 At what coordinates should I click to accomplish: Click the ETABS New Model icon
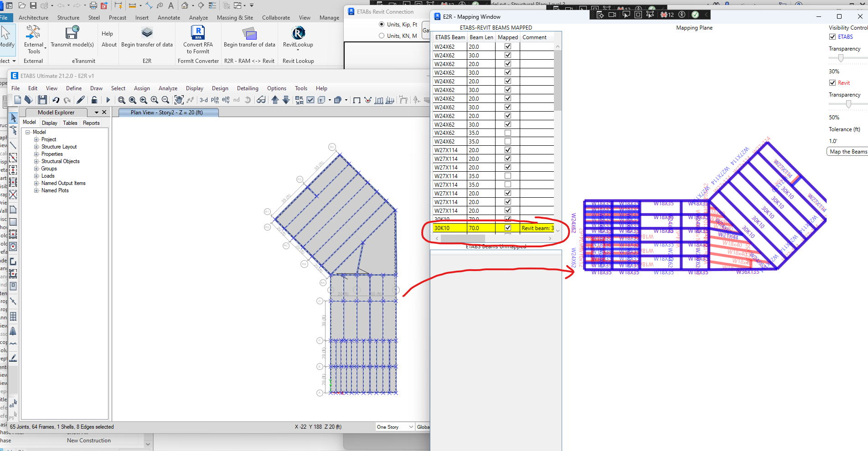[x=17, y=100]
